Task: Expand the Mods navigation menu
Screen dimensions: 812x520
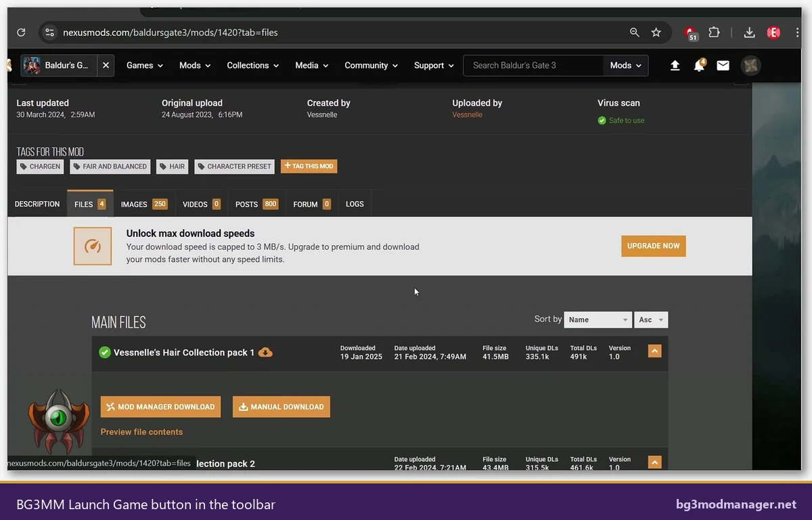Action: pyautogui.click(x=195, y=66)
